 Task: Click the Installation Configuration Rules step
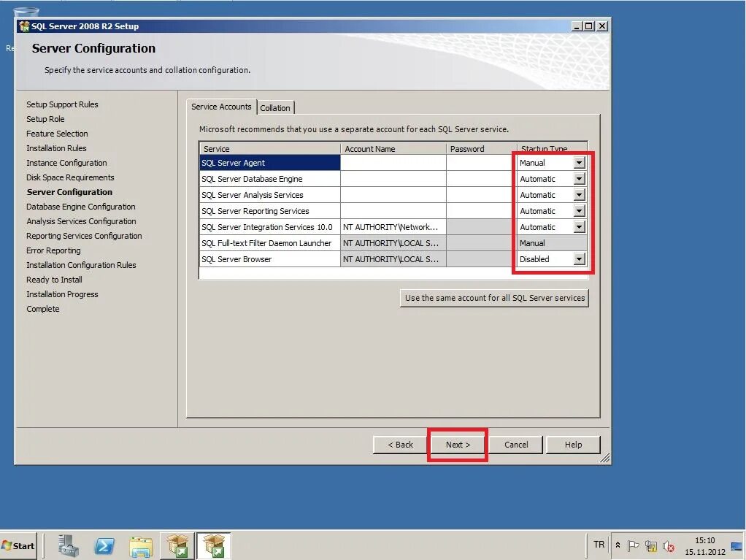click(81, 265)
